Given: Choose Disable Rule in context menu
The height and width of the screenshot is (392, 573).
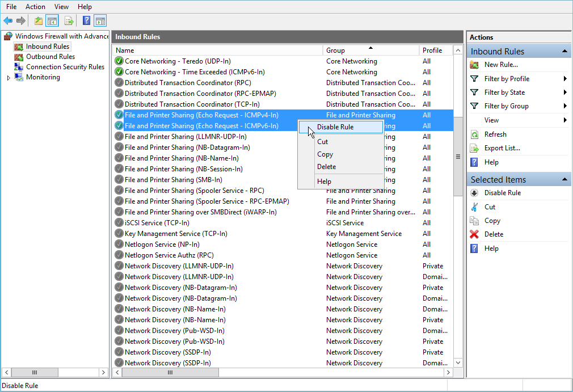Looking at the screenshot, I should coord(341,127).
